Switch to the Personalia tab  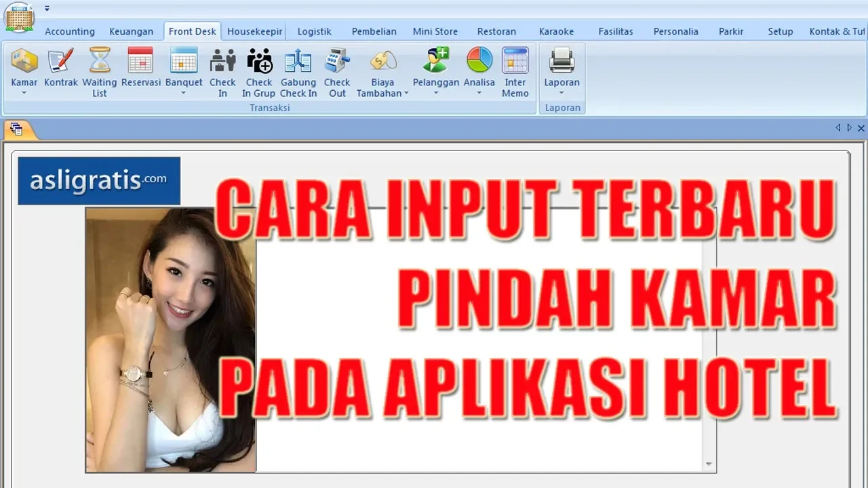pos(676,31)
